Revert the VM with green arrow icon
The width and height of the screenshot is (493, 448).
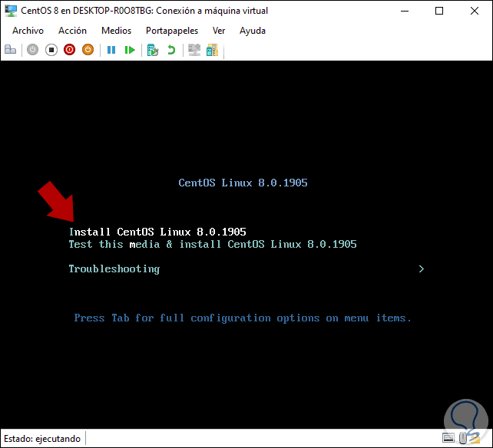[171, 50]
